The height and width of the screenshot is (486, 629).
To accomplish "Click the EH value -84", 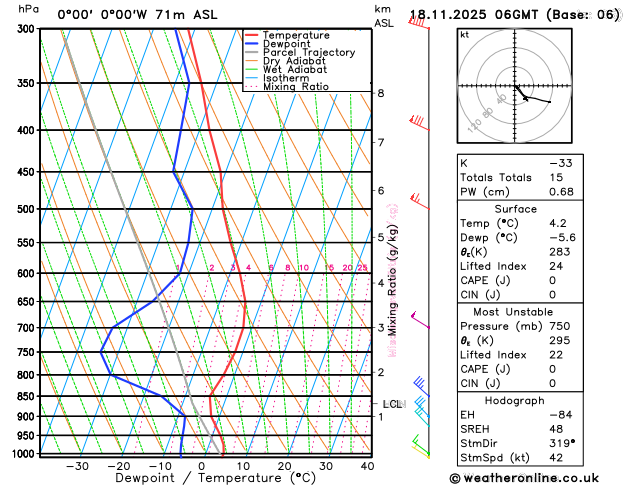I will pyautogui.click(x=561, y=415).
